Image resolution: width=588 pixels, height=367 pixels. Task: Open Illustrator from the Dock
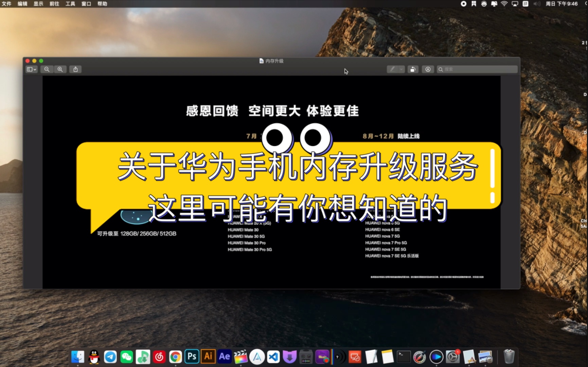(x=208, y=356)
